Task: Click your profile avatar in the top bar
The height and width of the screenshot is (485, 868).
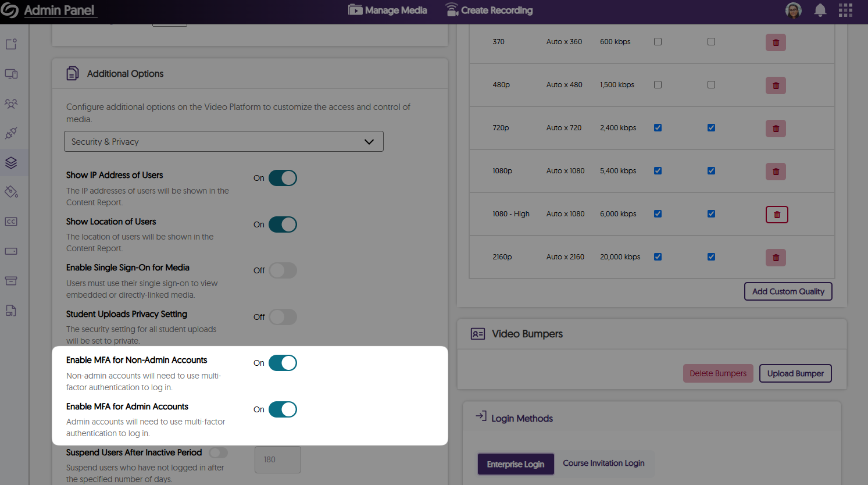Action: click(794, 10)
